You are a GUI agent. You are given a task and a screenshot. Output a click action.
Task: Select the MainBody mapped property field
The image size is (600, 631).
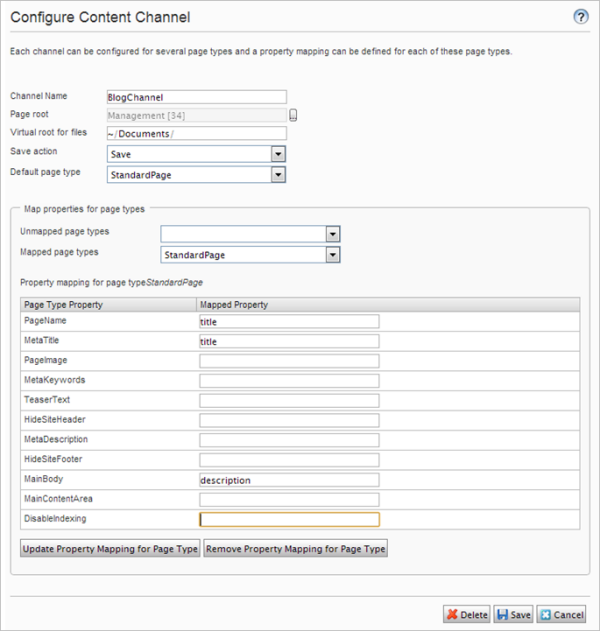pos(289,480)
